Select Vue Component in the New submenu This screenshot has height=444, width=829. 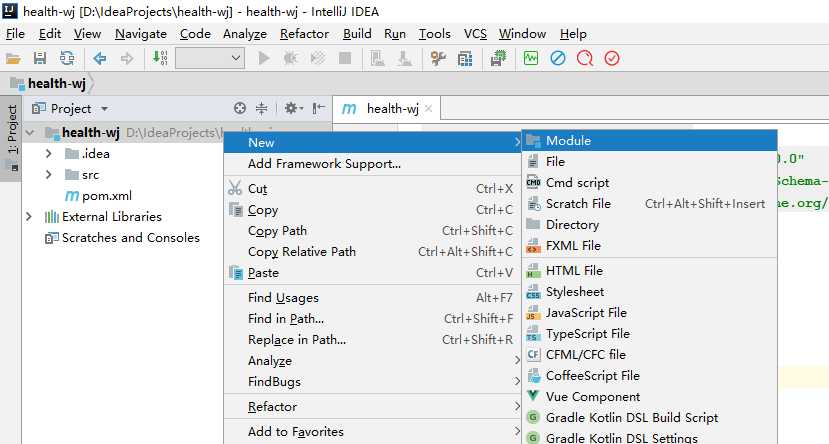(x=649, y=396)
